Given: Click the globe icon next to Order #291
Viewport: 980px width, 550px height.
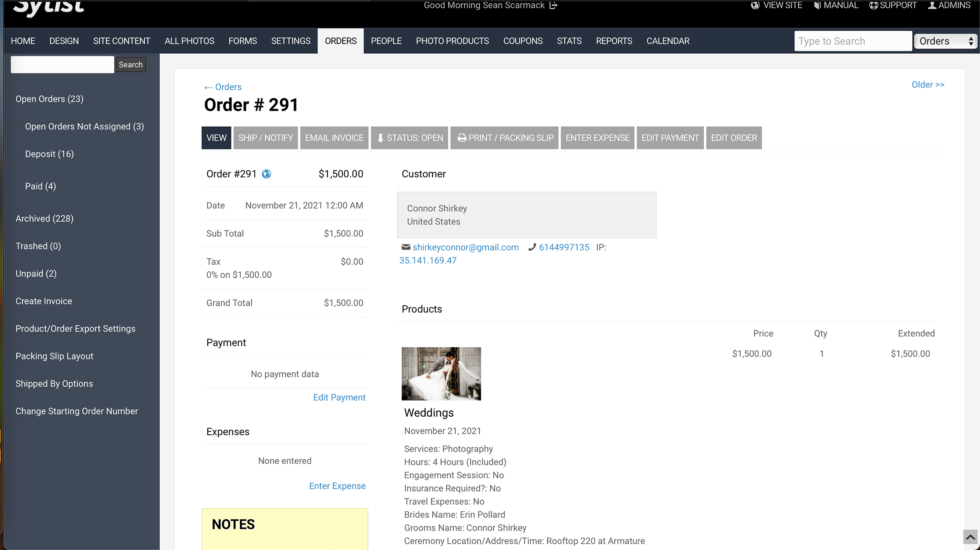Looking at the screenshot, I should (x=266, y=174).
